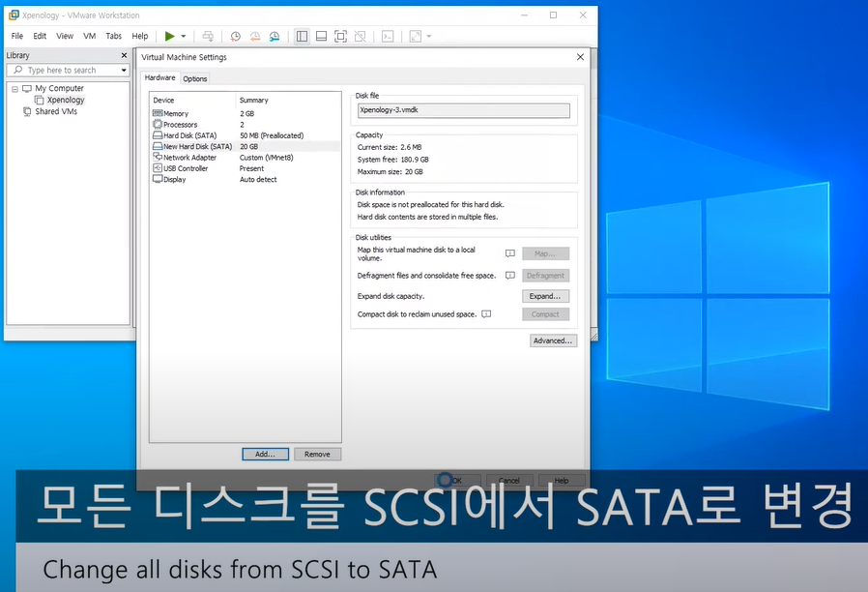Viewport: 868px width, 592px height.
Task: Open the VM menu
Action: [90, 36]
